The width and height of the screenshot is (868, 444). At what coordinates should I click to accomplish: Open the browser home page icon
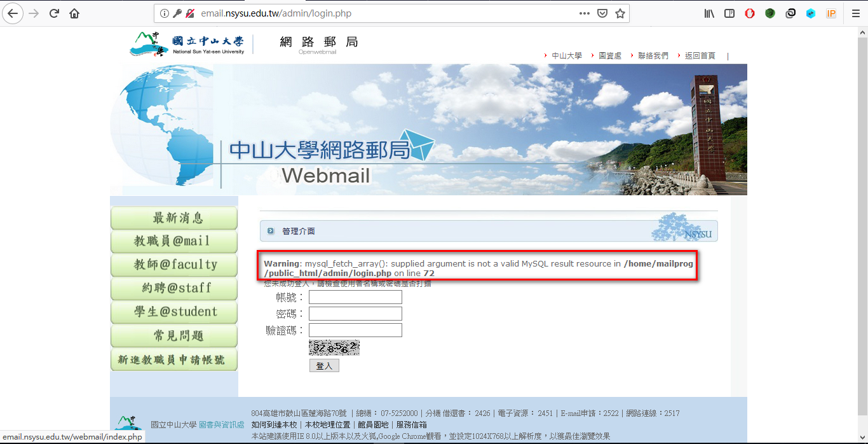coord(74,13)
